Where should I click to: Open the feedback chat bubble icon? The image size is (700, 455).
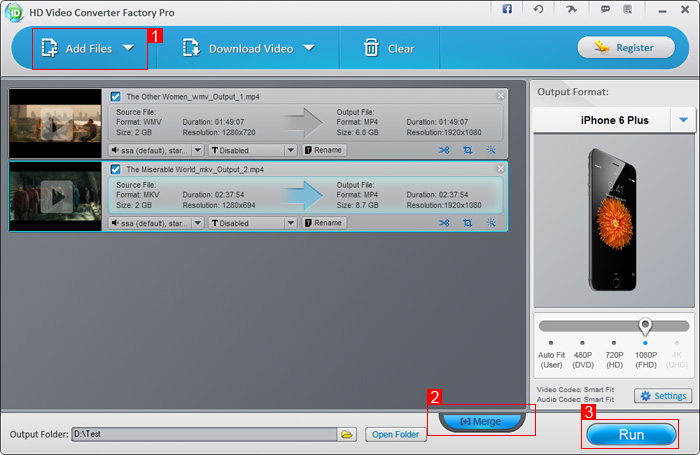click(x=605, y=9)
